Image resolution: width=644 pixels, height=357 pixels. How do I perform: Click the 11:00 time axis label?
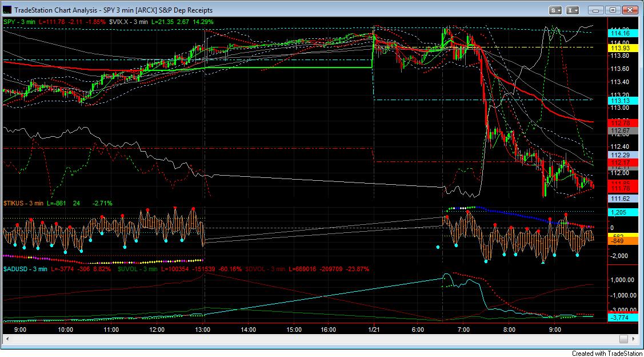point(111,330)
